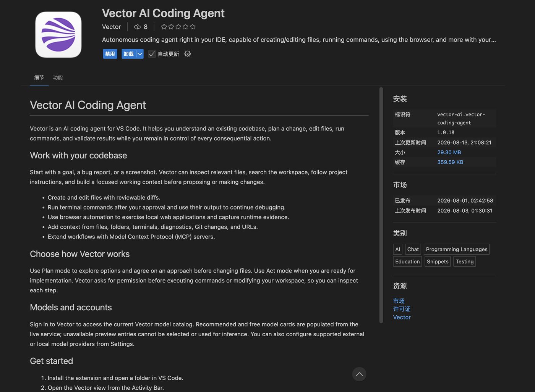Toggle the 自动更新 checkbox
Image resolution: width=535 pixels, height=392 pixels.
pos(152,54)
